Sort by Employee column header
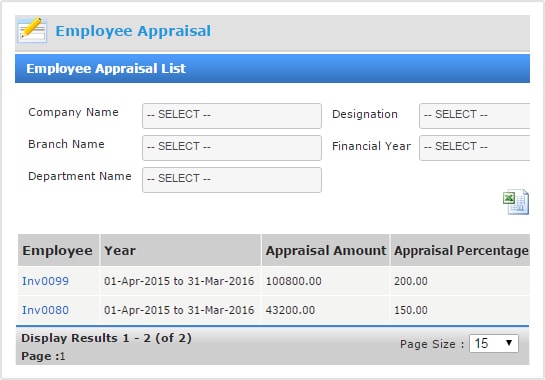The width and height of the screenshot is (545, 380). click(57, 251)
